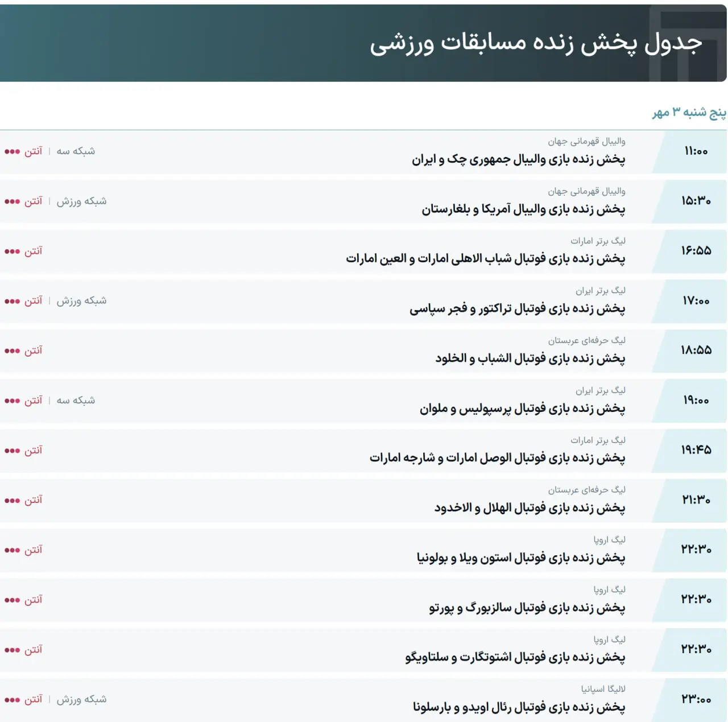Select شبکه سه in the 11:00 volleyball row
728x722 pixels.
point(76,151)
